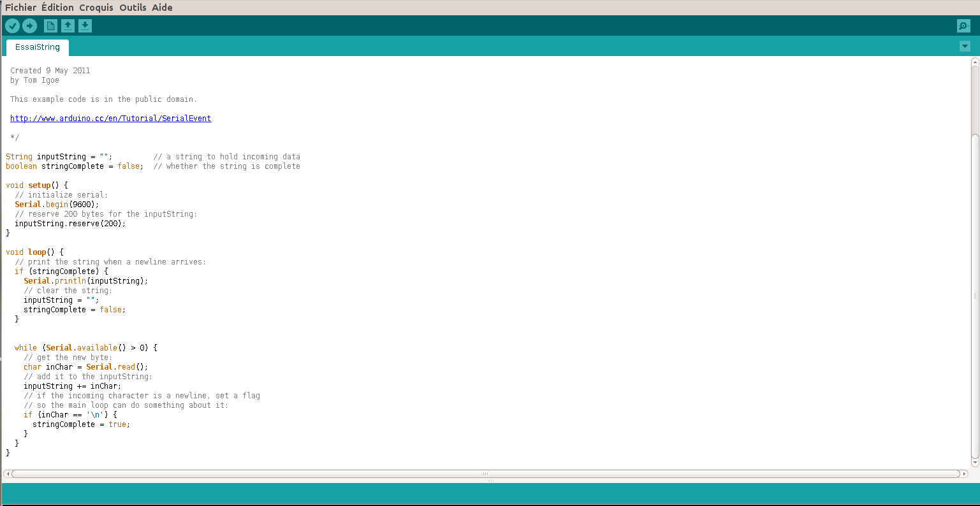This screenshot has height=506, width=980.
Task: Click the 'by Tom Igoe' comment
Action: click(34, 80)
